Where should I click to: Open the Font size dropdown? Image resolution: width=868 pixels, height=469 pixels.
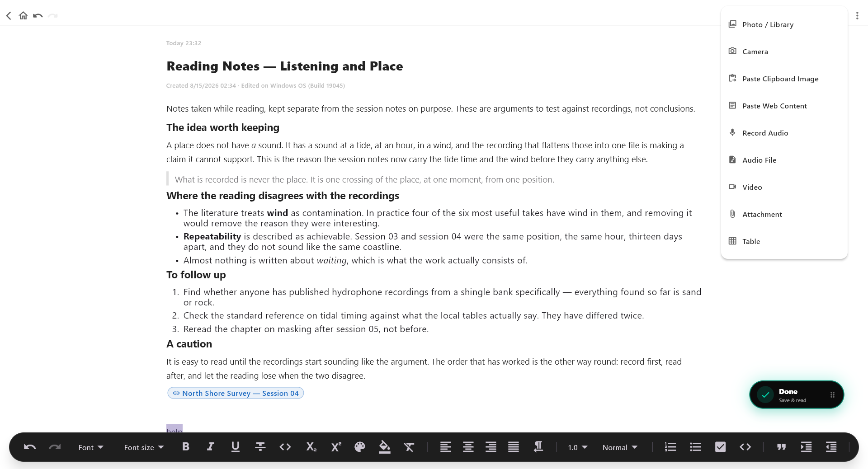click(x=144, y=447)
